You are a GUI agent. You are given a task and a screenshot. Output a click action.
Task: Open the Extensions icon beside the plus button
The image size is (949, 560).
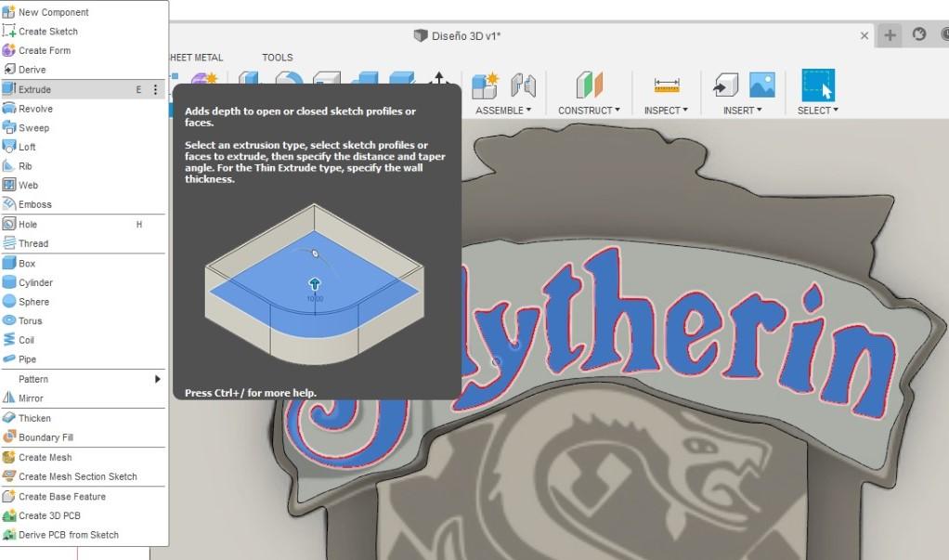coord(919,34)
